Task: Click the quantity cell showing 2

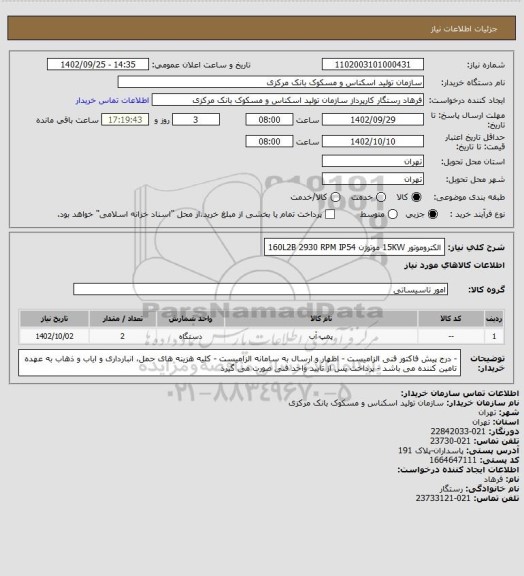Action: tap(122, 336)
